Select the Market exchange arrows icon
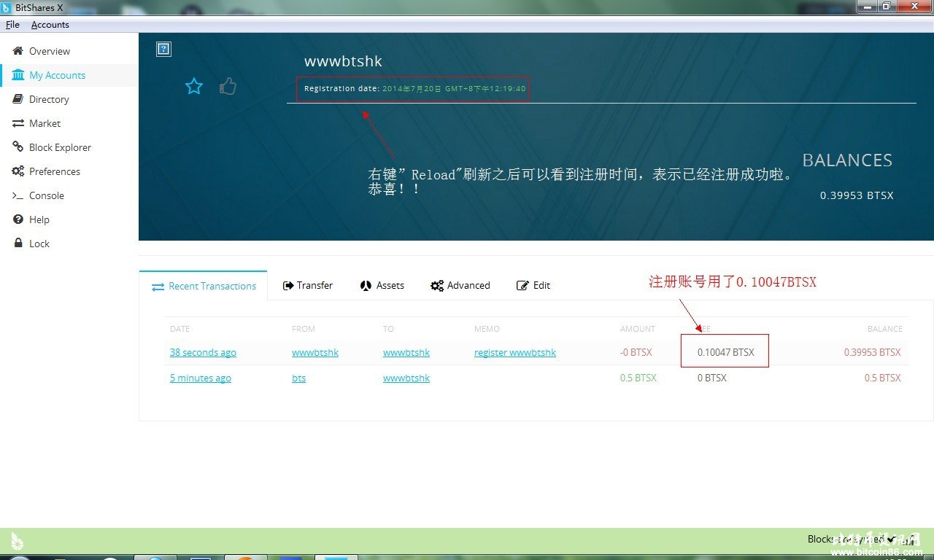934x560 pixels. click(18, 123)
